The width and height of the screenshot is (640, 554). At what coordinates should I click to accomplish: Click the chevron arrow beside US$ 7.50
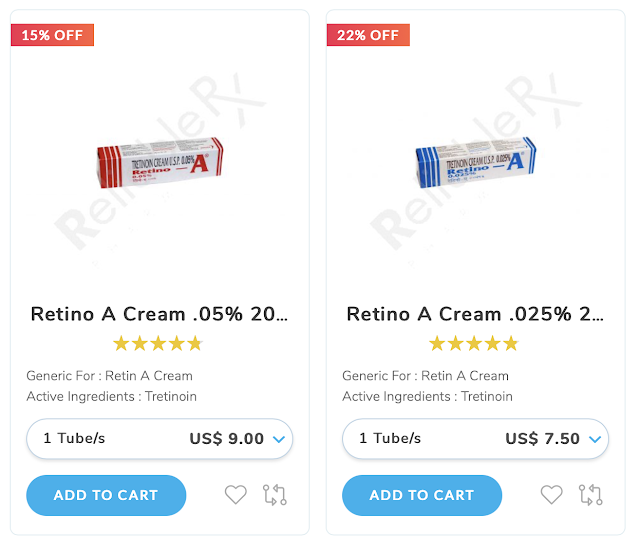[x=595, y=439]
